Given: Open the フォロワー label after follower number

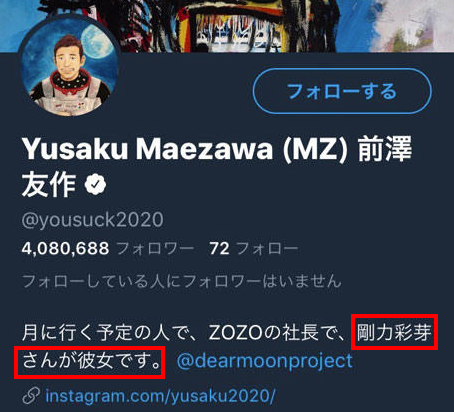Looking at the screenshot, I should click(x=155, y=249).
